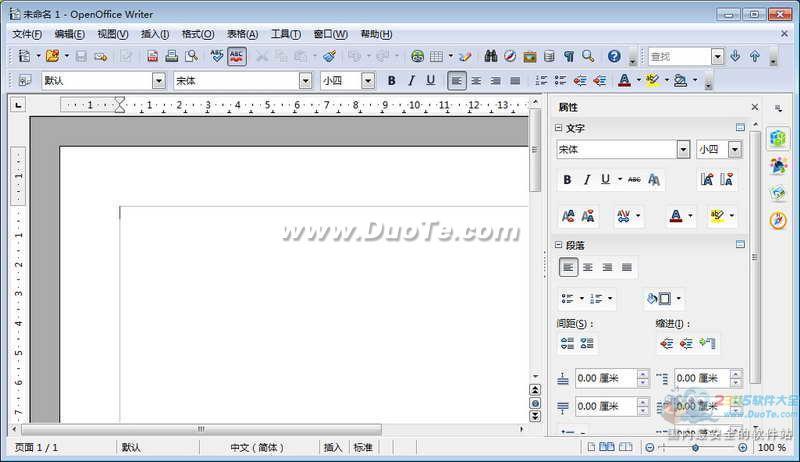Click 标准 selection mode in status bar
This screenshot has width=800, height=462.
[x=363, y=447]
